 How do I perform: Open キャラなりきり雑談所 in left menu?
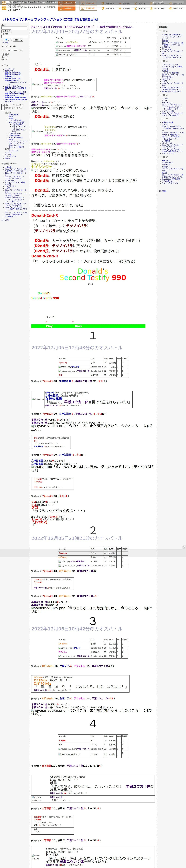[17, 122]
